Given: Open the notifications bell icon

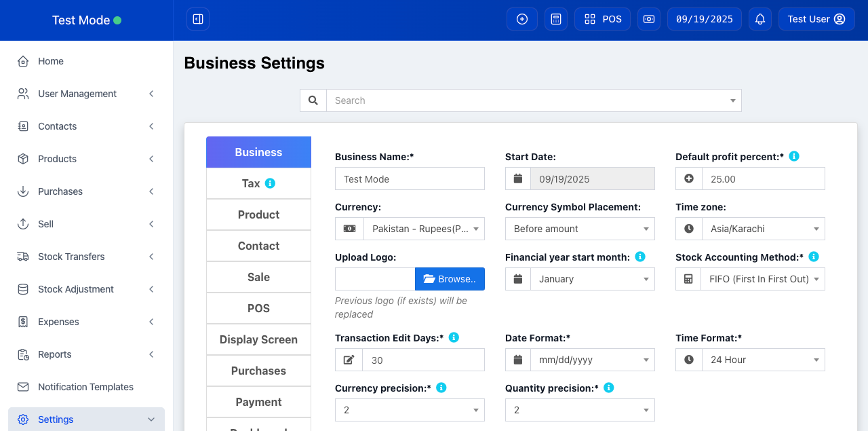Looking at the screenshot, I should [760, 19].
